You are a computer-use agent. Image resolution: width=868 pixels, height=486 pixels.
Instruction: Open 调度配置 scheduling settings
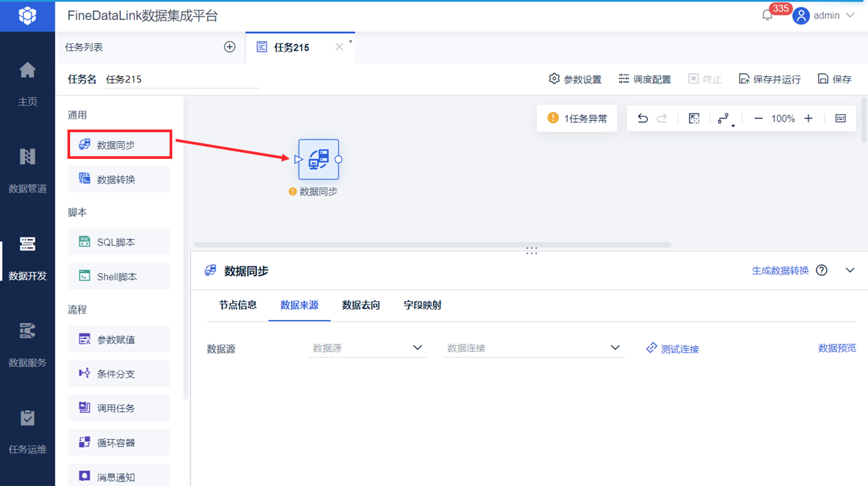tap(644, 79)
